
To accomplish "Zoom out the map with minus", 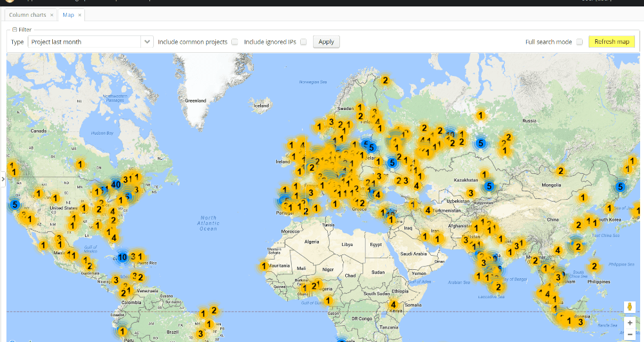I will pos(630,335).
